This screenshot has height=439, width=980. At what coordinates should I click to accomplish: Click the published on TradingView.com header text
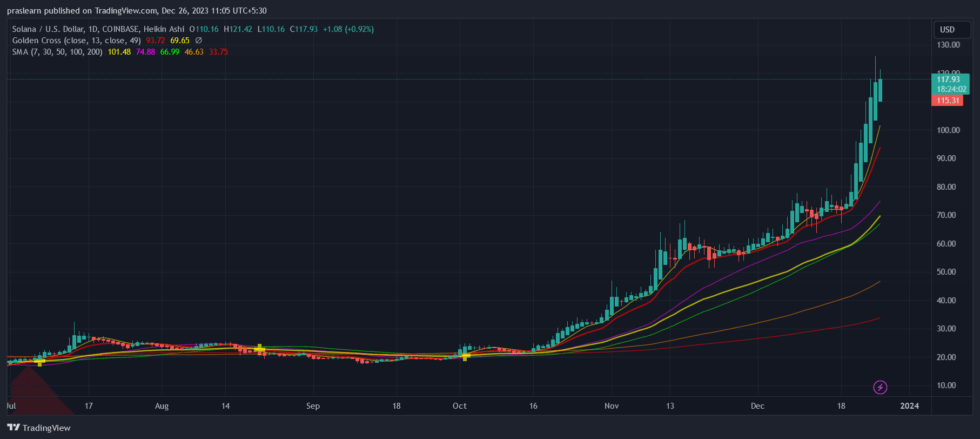(x=137, y=11)
